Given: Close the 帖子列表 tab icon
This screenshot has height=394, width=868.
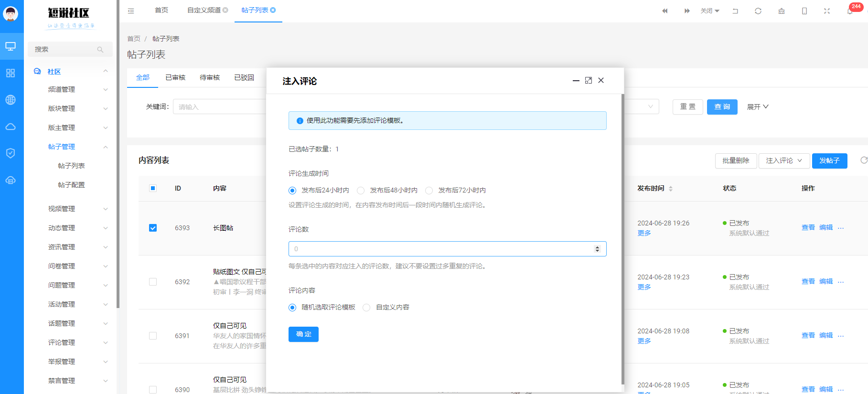Looking at the screenshot, I should click(273, 10).
